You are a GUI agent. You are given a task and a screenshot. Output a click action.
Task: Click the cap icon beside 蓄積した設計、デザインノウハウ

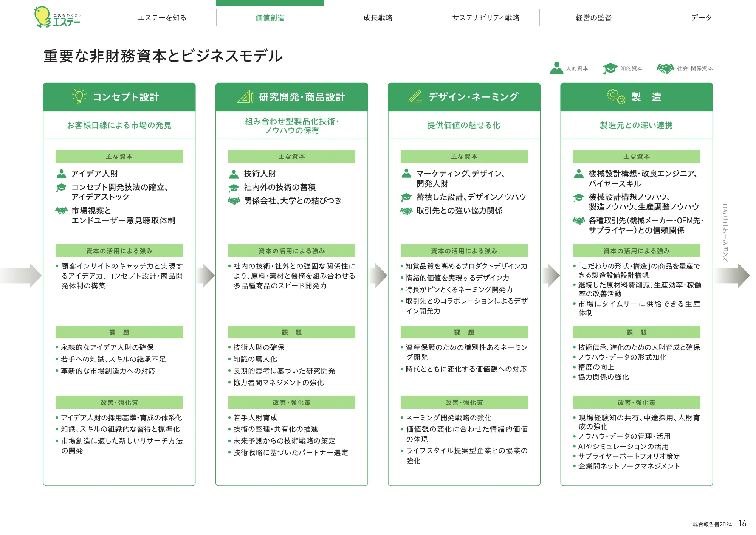(x=406, y=197)
